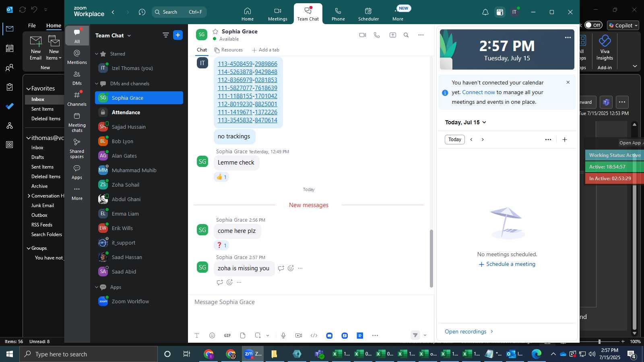Open the File menu in Outlook
The image size is (644, 362).
pyautogui.click(x=32, y=25)
